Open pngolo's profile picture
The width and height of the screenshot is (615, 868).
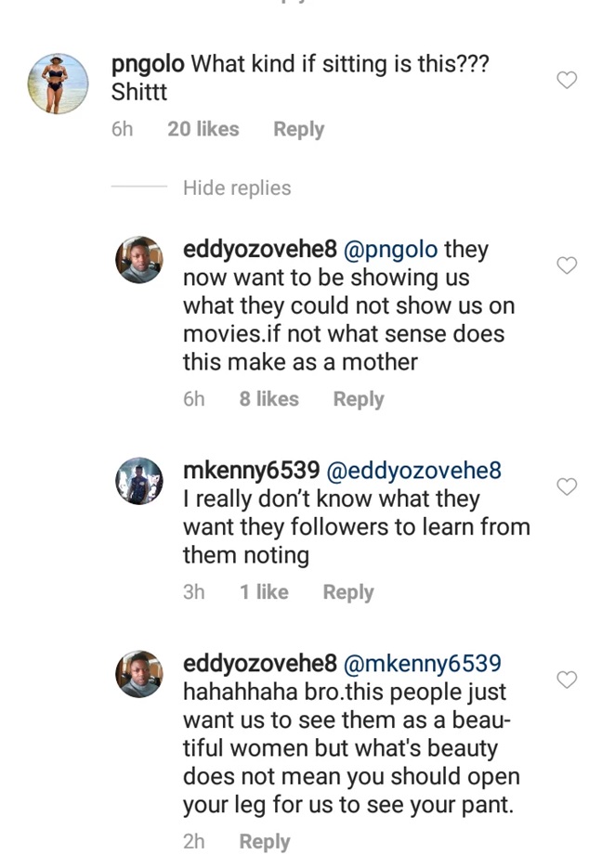(58, 84)
